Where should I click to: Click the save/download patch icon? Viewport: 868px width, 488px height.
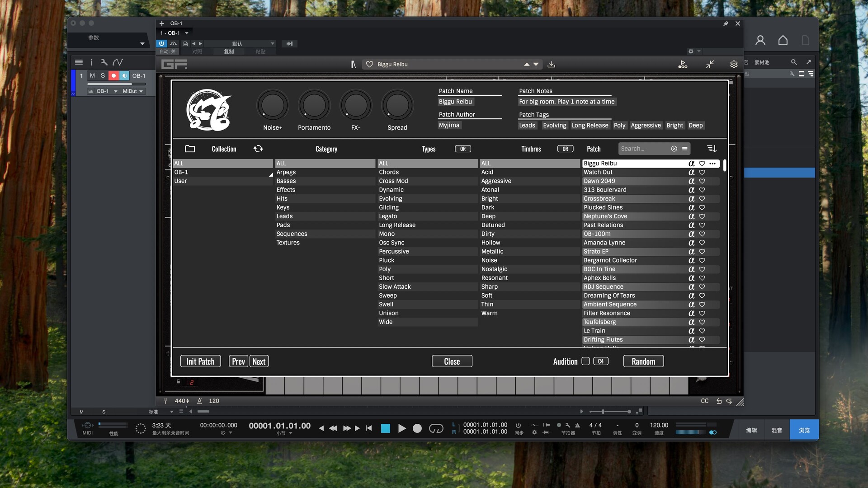click(x=551, y=64)
